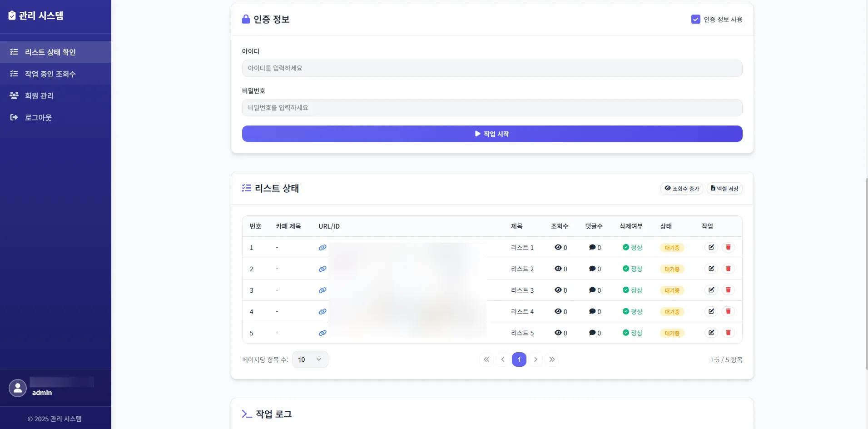Image resolution: width=868 pixels, height=429 pixels.
Task: Click the eye view-count icon for 리스트 1
Action: (558, 247)
